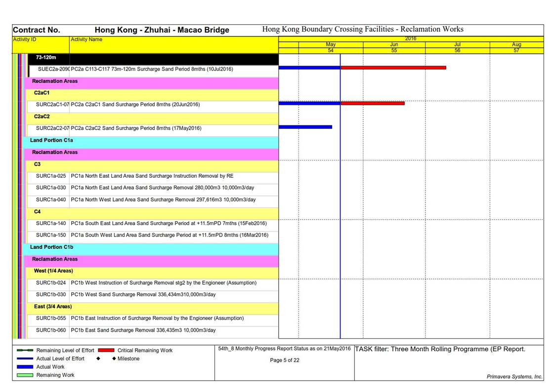Select activity SURC1b-060 East Sand Surcharge Removal
The height and width of the screenshot is (392, 555).
point(153,332)
